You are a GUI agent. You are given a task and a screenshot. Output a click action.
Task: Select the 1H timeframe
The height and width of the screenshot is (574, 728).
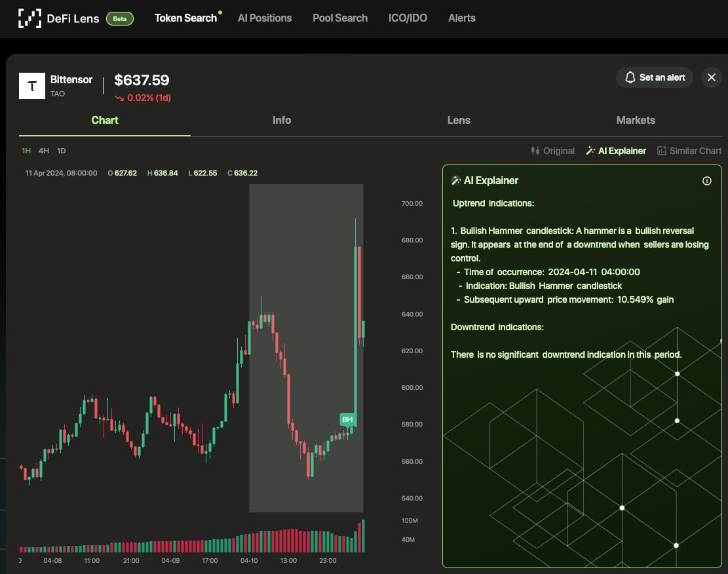pos(26,151)
